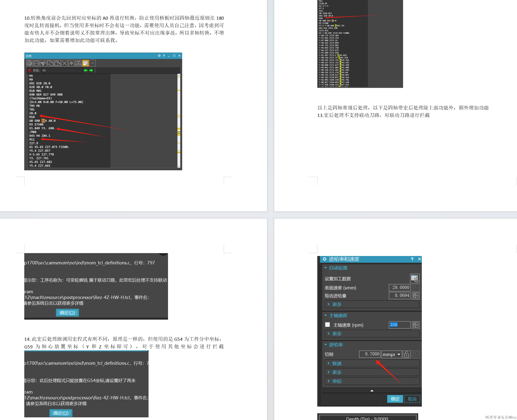
Task: Maximize the 信息 window
Action: pos(174,56)
